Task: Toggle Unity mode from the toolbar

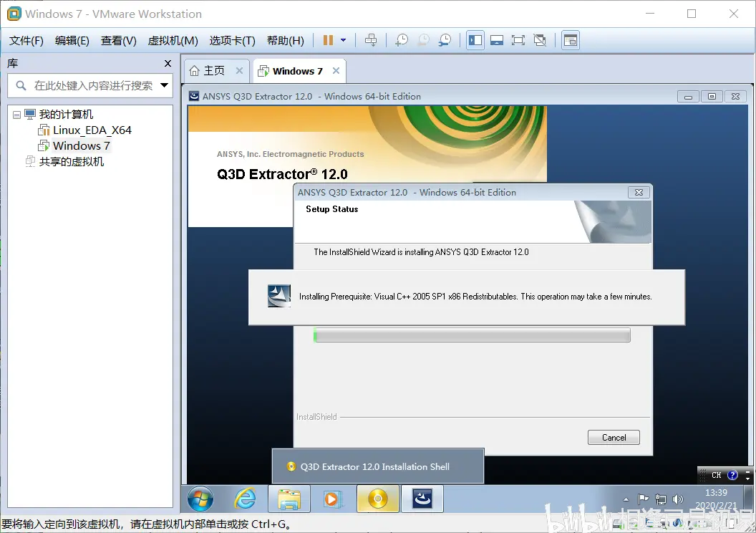Action: [540, 41]
